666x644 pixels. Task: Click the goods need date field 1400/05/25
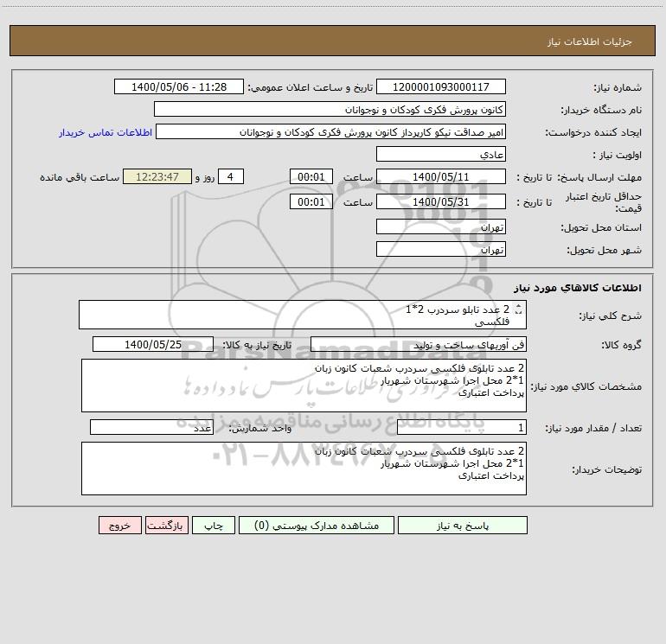pos(153,344)
